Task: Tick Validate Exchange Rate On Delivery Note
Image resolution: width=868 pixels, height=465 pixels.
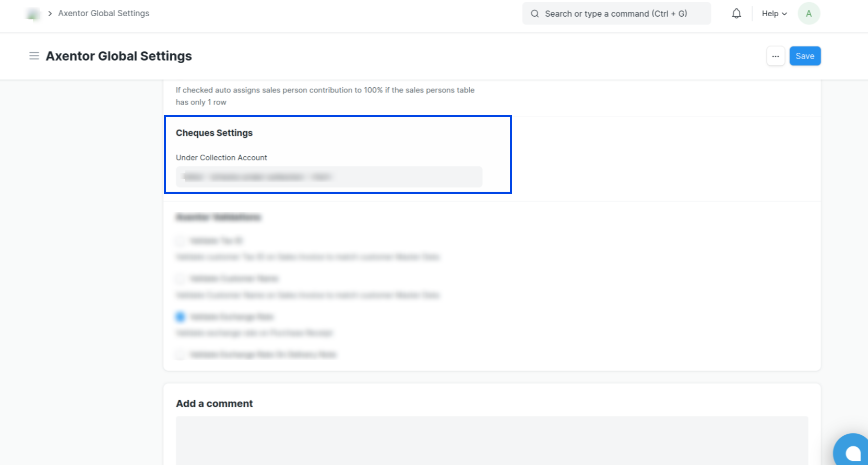Action: [180, 355]
